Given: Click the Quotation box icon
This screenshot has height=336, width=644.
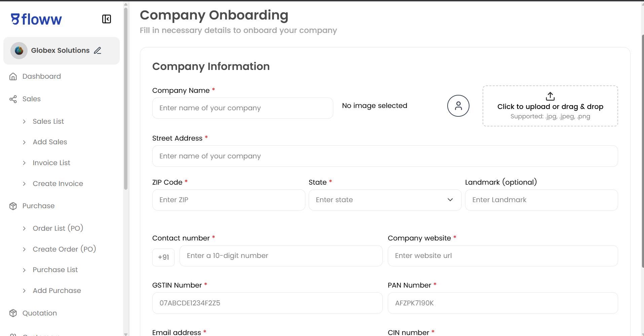Looking at the screenshot, I should pos(13,313).
